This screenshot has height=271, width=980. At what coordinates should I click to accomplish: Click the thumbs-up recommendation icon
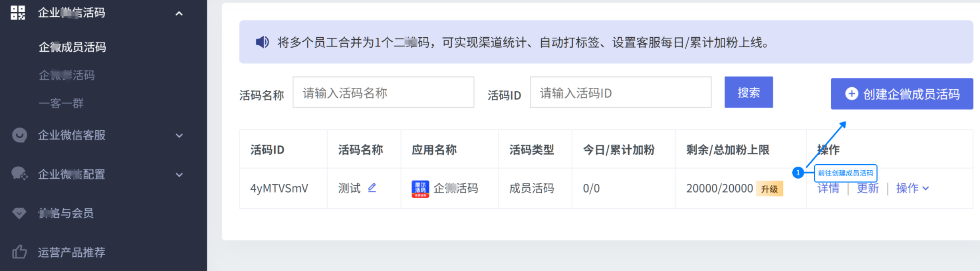click(19, 252)
